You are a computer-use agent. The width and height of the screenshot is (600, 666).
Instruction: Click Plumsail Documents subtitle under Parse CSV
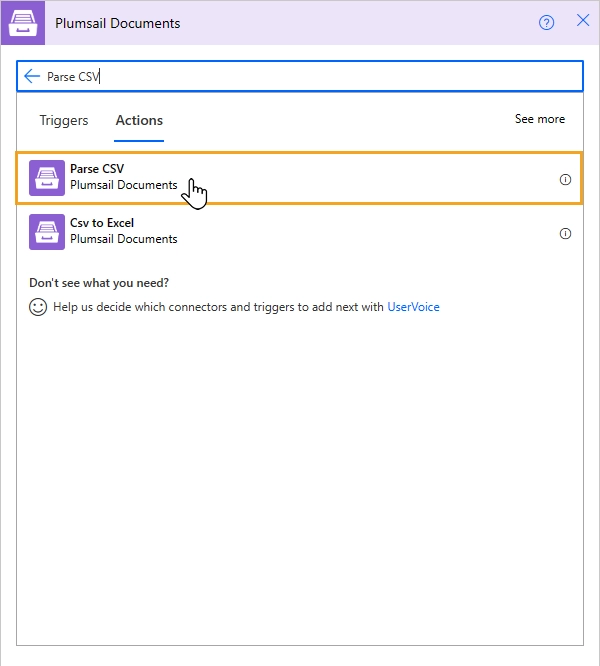[x=124, y=185]
